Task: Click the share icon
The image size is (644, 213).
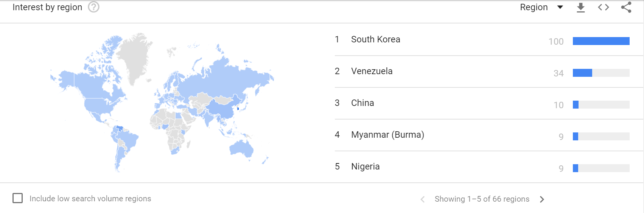Action: click(626, 7)
